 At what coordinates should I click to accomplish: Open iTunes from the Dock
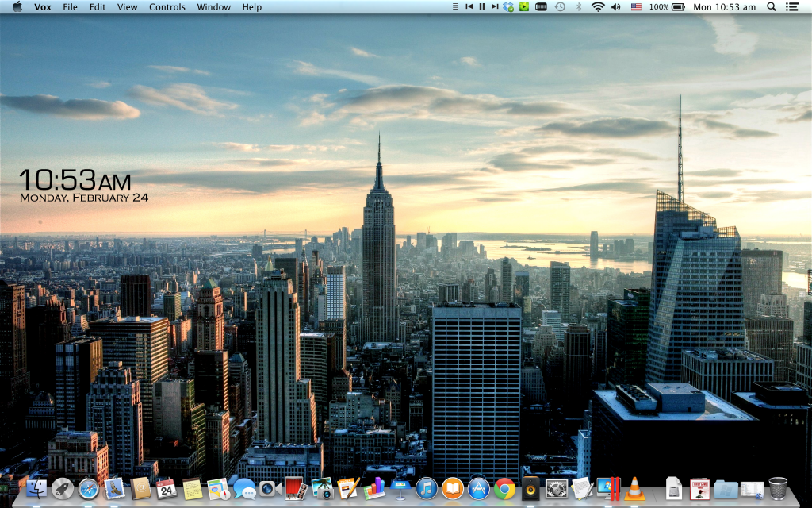(x=427, y=488)
